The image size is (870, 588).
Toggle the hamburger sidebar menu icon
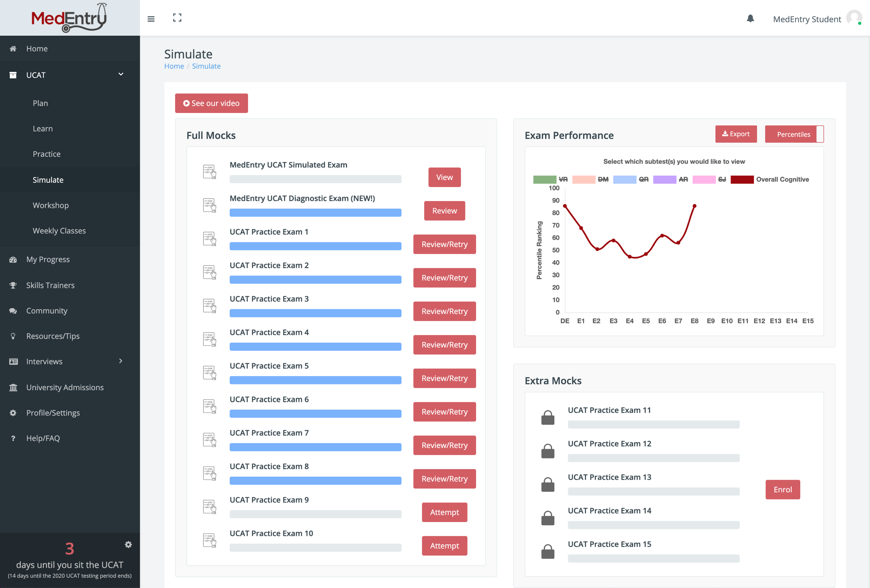tap(151, 19)
